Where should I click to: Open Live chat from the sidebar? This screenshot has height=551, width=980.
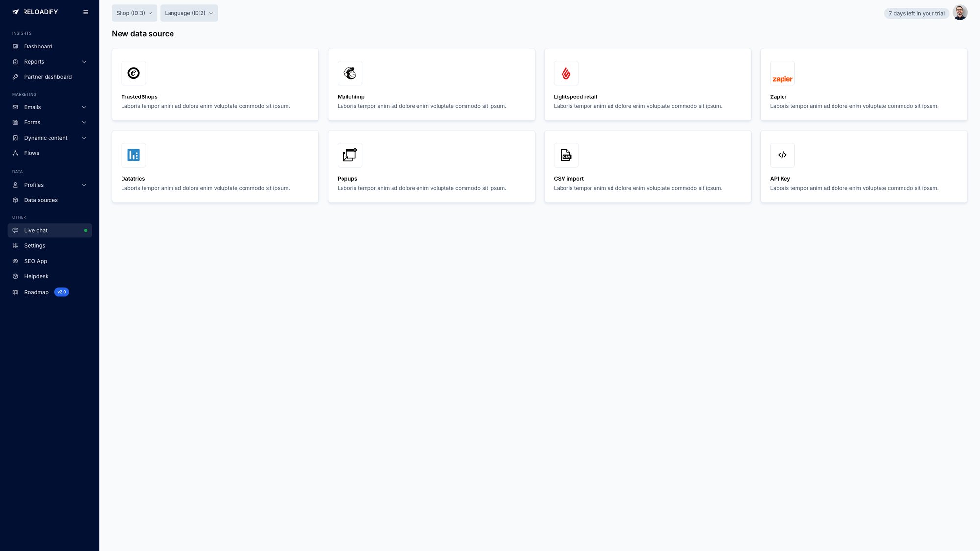(x=36, y=230)
